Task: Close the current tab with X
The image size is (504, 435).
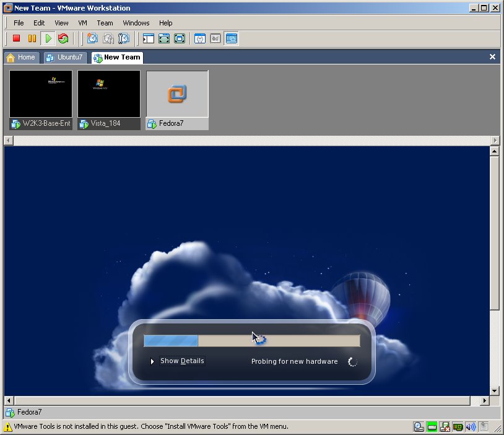Action: pos(492,57)
